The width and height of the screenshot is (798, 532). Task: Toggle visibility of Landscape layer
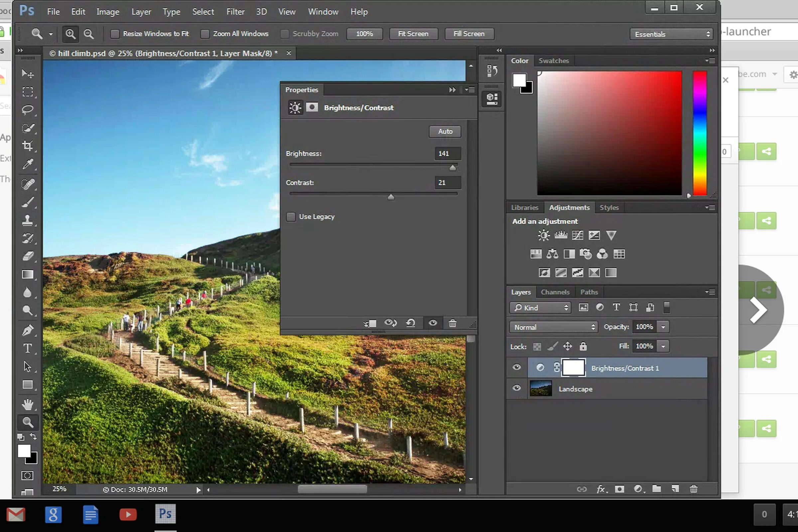click(x=516, y=388)
